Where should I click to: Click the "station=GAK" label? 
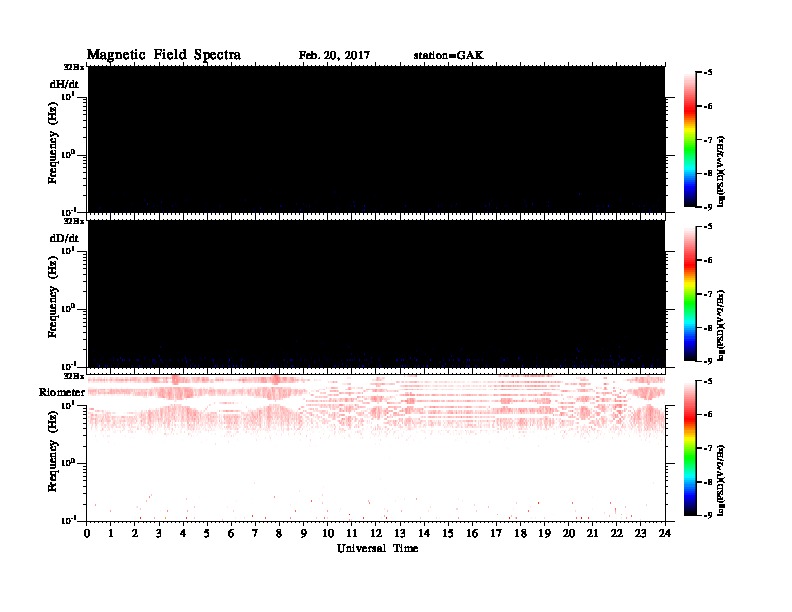448,56
